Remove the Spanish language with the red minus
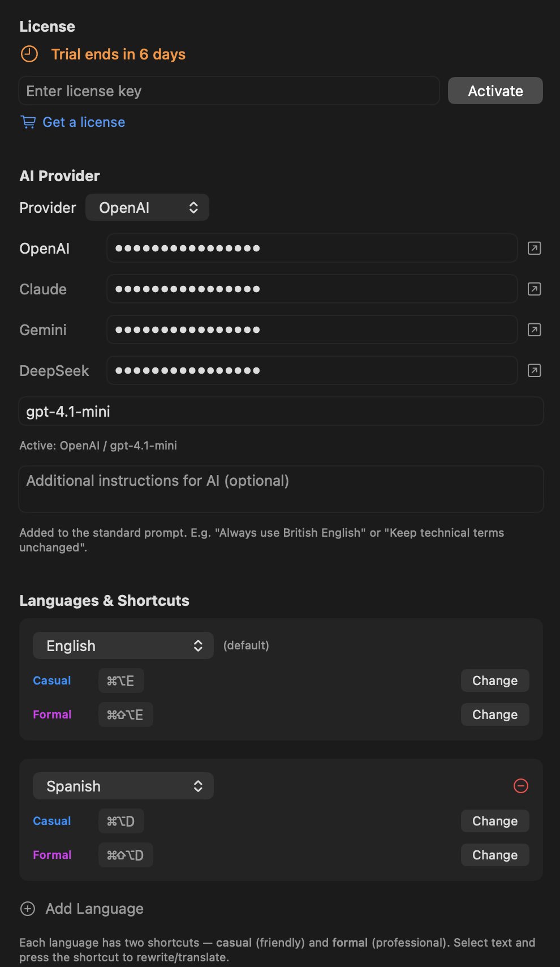The image size is (560, 967). click(x=520, y=786)
